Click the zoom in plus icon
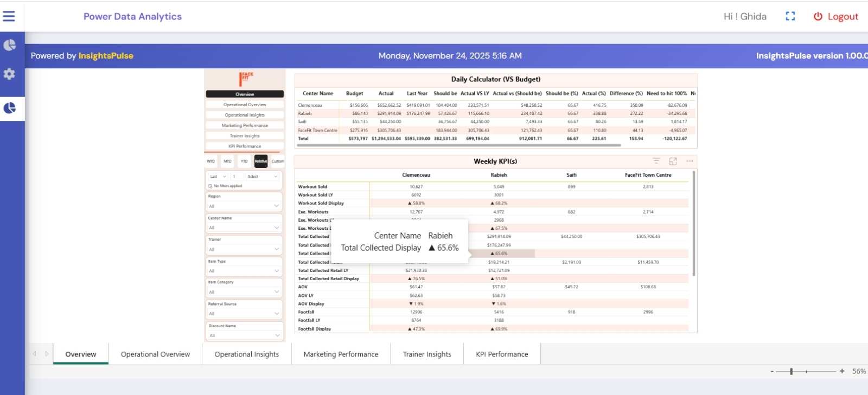 pos(842,371)
